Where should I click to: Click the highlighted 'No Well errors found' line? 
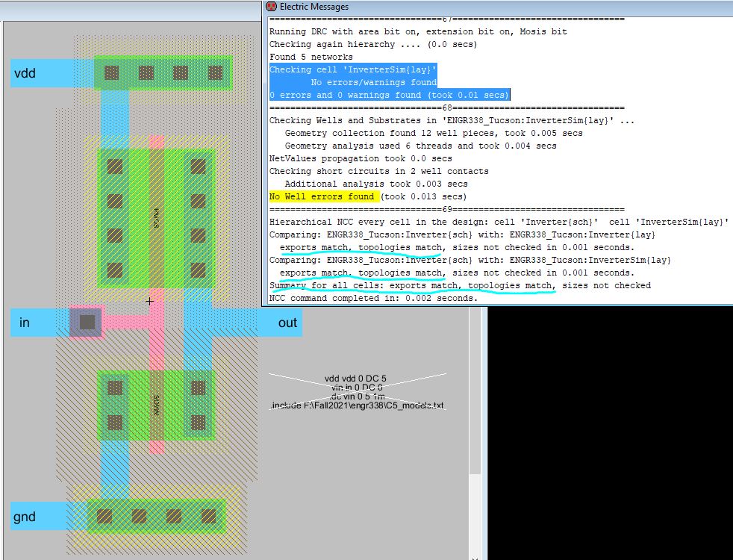[322, 196]
